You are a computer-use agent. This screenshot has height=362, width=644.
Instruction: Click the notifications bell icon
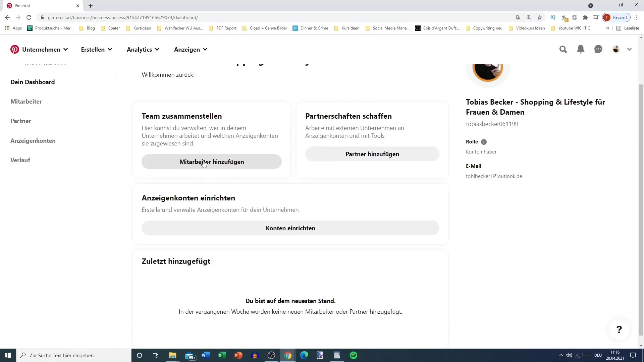click(581, 49)
